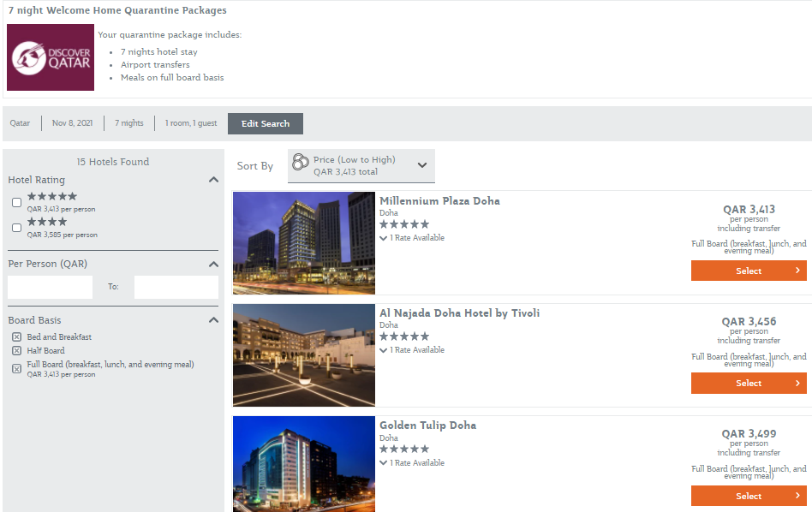The height and width of the screenshot is (512, 812).
Task: Collapse the Per Person (QAR) section
Action: click(x=213, y=264)
